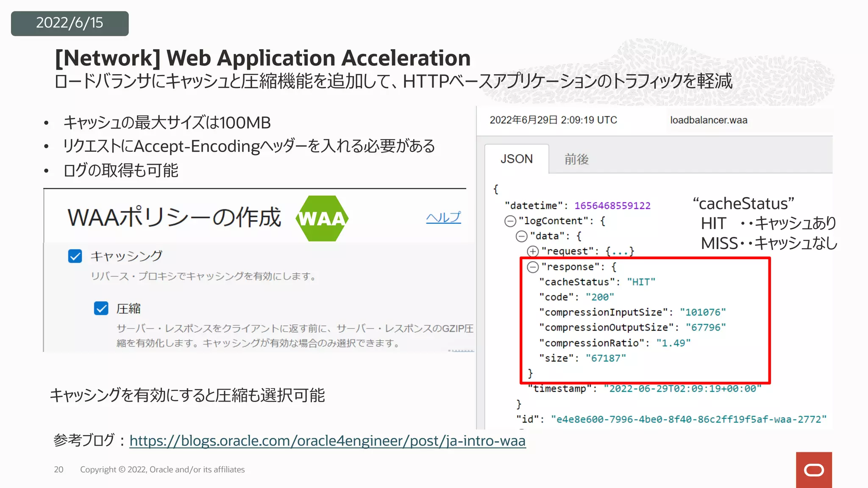Click the compressionRatio value "1.49"
The width and height of the screenshot is (868, 488).
(x=673, y=343)
